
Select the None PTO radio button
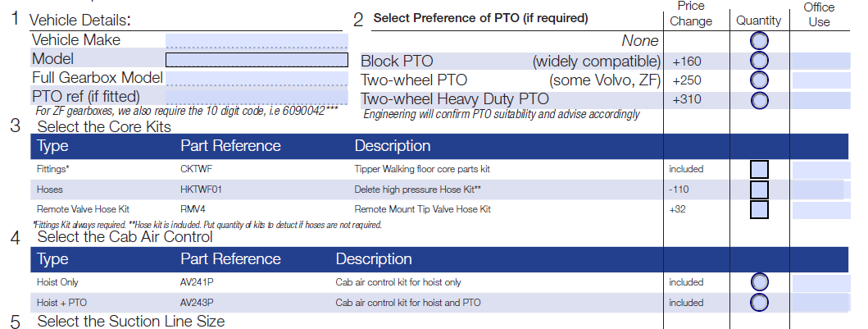[760, 40]
